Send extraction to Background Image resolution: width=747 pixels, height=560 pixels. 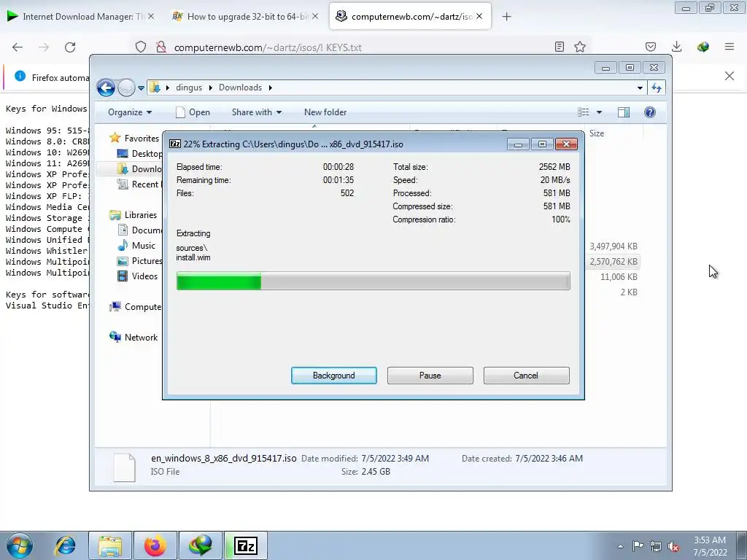point(333,376)
